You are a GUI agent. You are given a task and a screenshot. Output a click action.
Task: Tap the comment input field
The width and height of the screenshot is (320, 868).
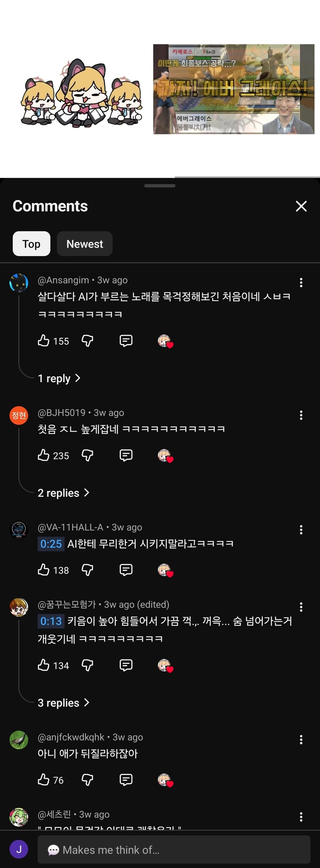[174, 850]
